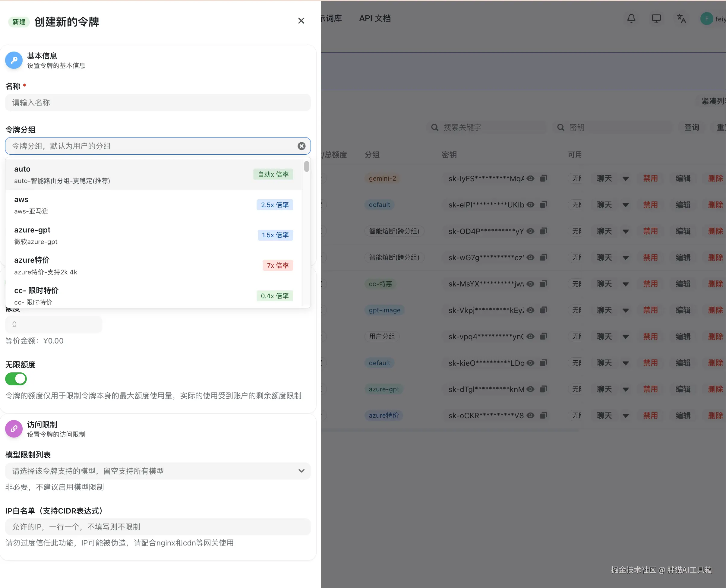The height and width of the screenshot is (588, 726).
Task: Copy the sk-OD4P key
Action: tap(544, 231)
